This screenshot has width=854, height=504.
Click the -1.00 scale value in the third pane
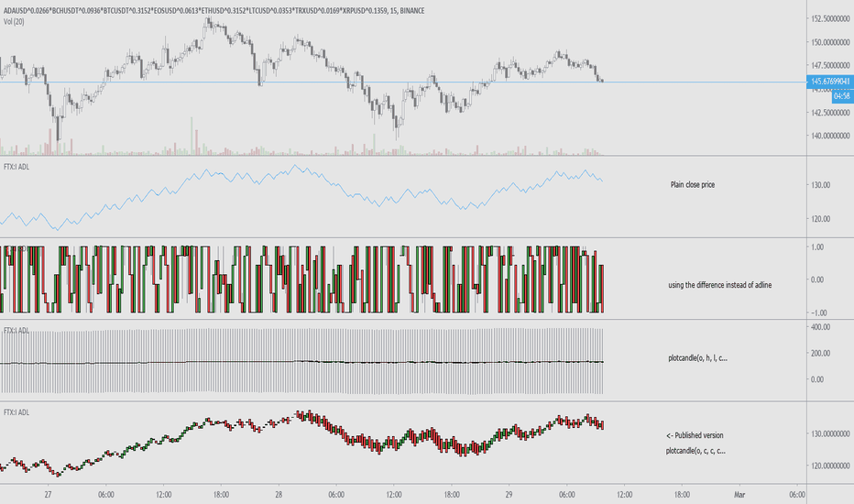(x=819, y=312)
